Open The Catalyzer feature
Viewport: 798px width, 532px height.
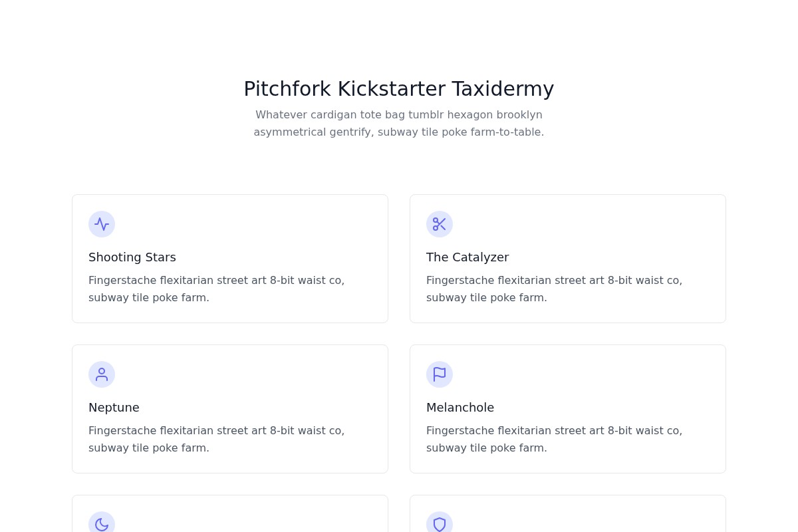click(x=467, y=257)
